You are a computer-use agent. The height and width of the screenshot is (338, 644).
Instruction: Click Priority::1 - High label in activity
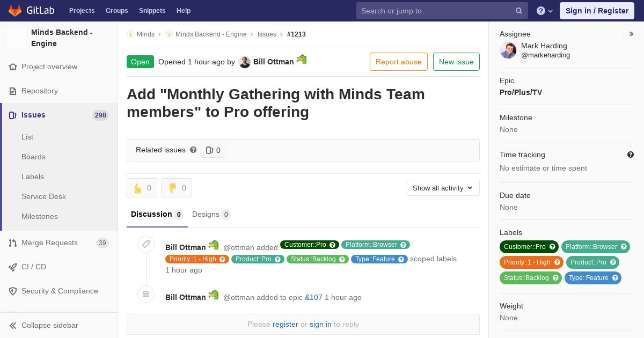coord(193,259)
